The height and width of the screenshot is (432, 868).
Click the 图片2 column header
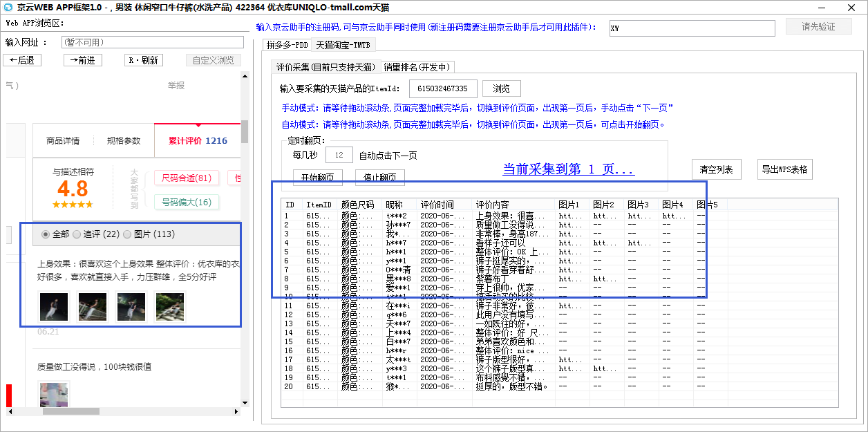[608, 205]
